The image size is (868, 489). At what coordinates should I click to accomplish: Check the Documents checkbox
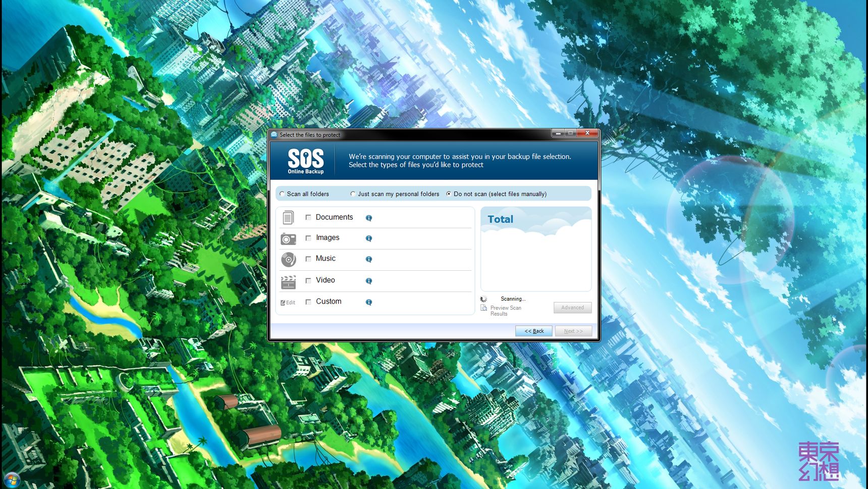click(x=308, y=217)
